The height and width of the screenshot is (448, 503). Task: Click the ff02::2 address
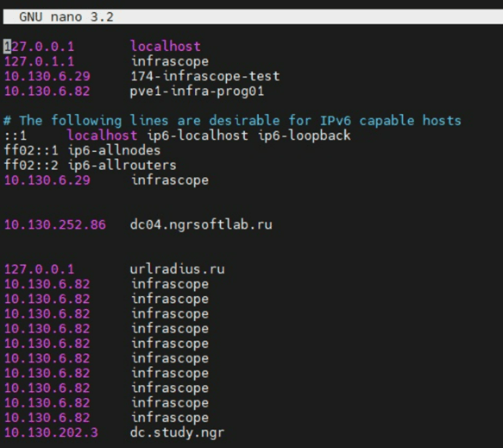31,166
